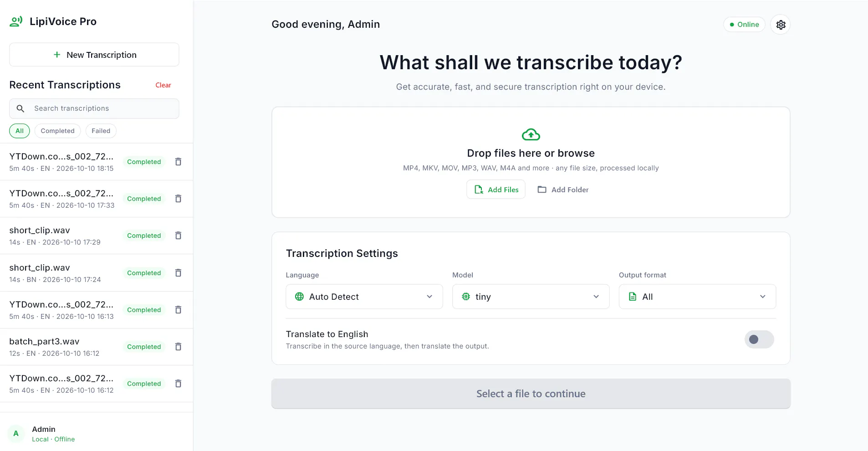Open the Output format dropdown
Image resolution: width=868 pixels, height=451 pixels.
tap(697, 297)
